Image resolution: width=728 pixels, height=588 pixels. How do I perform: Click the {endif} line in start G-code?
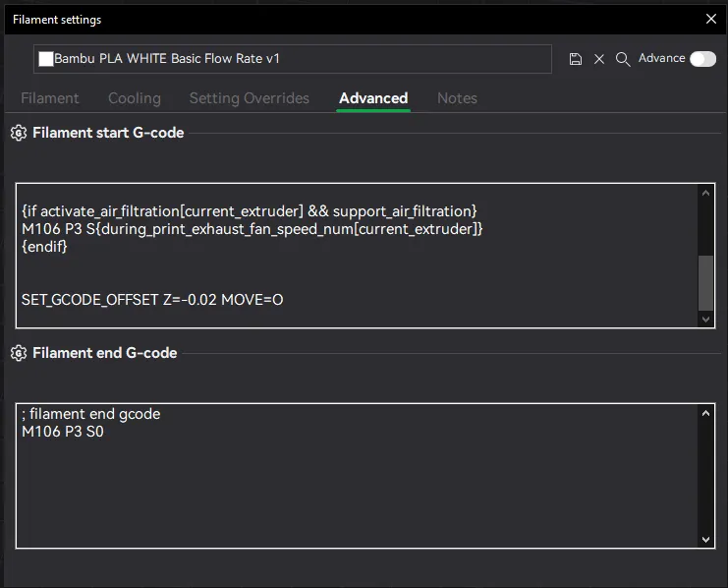[x=44, y=247]
